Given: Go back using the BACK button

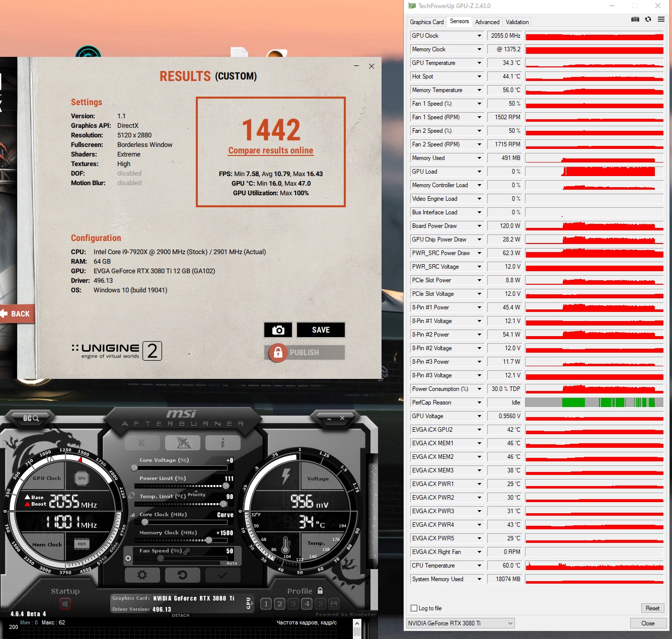Looking at the screenshot, I should tap(17, 314).
